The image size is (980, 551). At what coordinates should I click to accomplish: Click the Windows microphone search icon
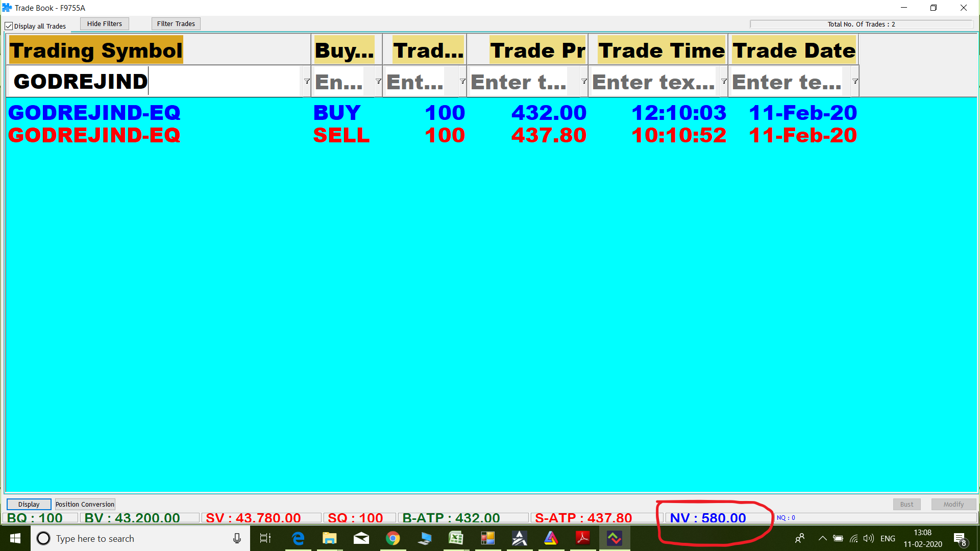(237, 538)
